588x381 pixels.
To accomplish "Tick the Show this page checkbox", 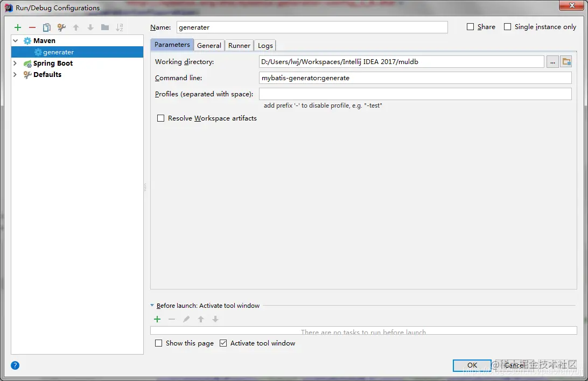I will click(x=159, y=343).
